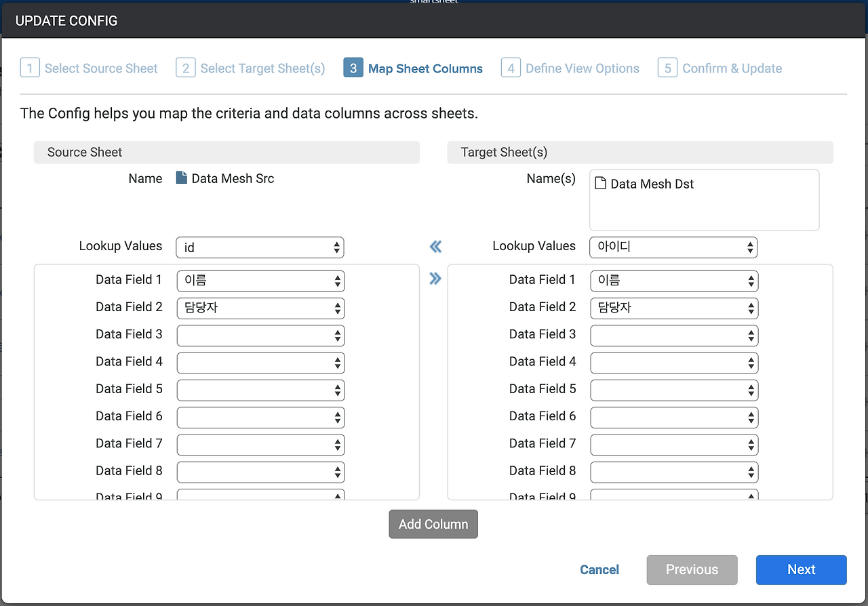Go to Select Source Sheet step

pyautogui.click(x=101, y=68)
